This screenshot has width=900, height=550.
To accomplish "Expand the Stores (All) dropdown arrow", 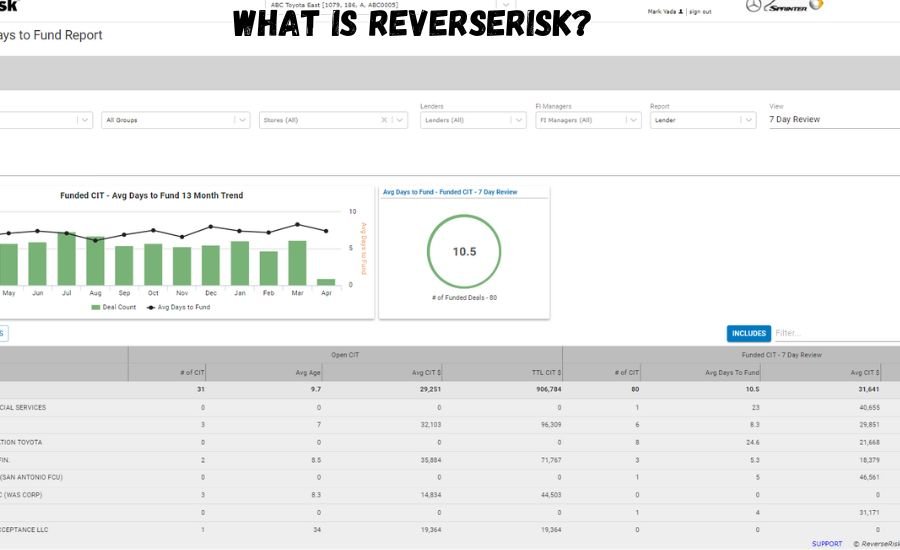I will tap(400, 120).
